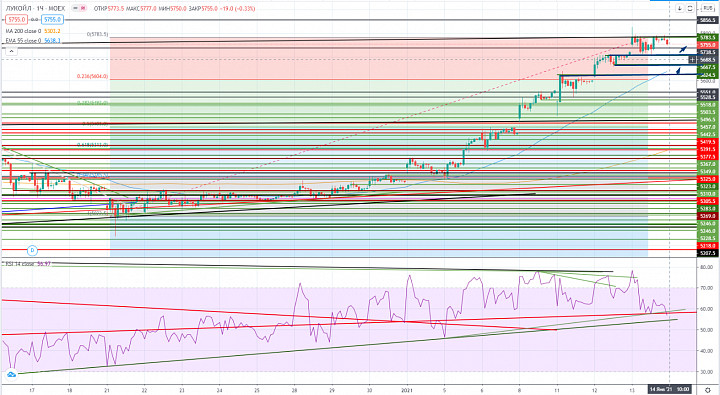
Task: Select the EMA 55 close indicator legend
Action: [x=33, y=40]
